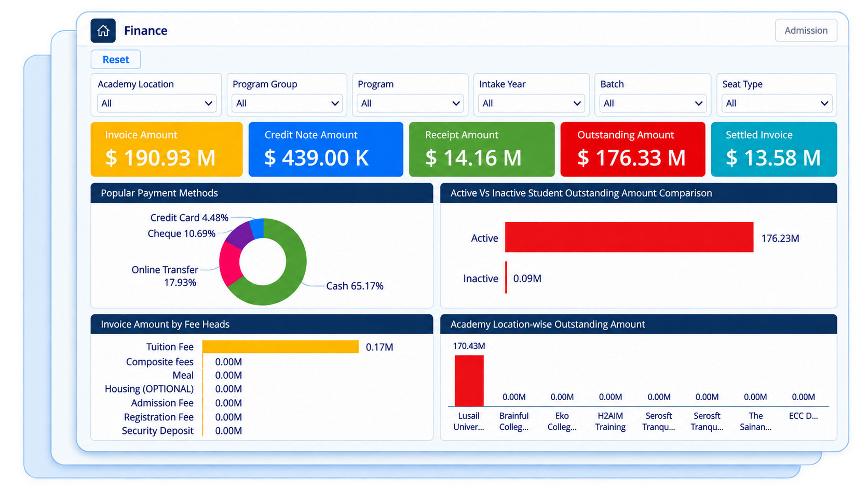868x489 pixels.
Task: Open the Seat Type dropdown
Action: coord(777,103)
